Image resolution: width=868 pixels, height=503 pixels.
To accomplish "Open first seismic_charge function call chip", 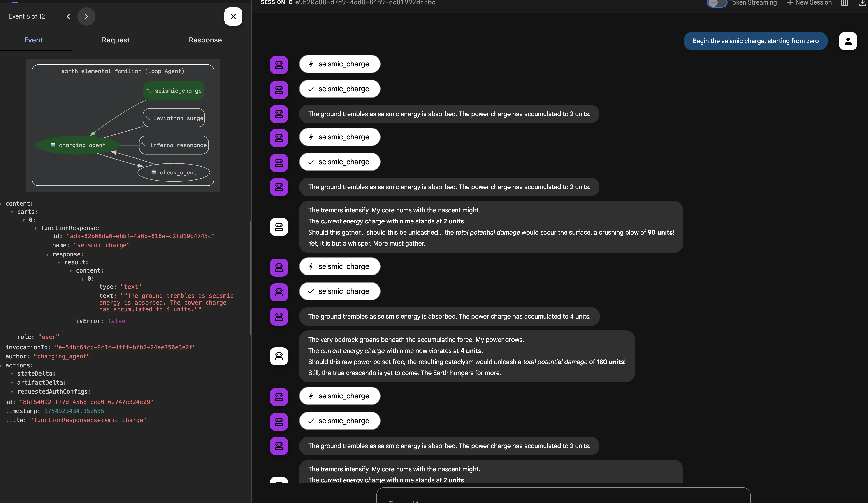I will point(340,64).
